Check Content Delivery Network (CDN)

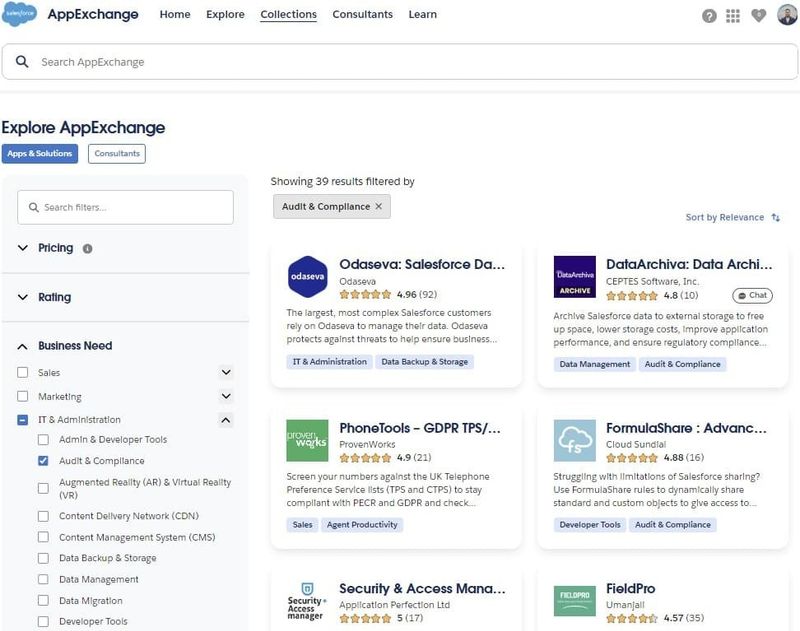tap(43, 516)
